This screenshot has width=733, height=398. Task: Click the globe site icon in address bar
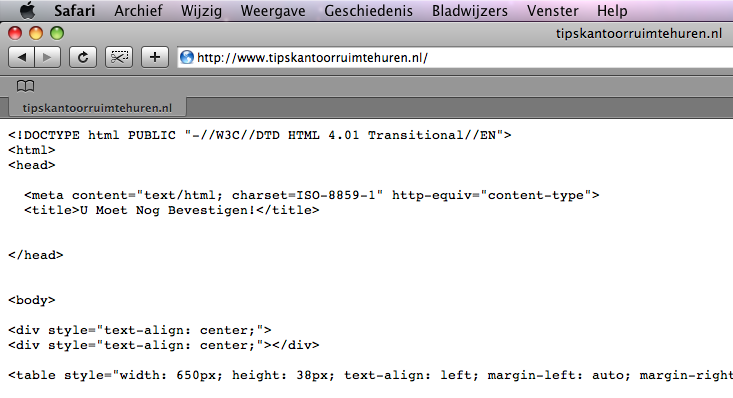(x=187, y=58)
